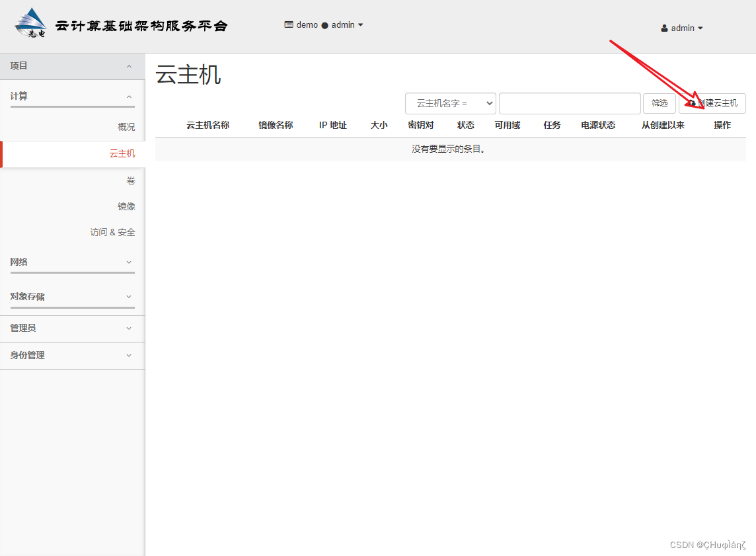
Task: Click the user icon beside admin
Action: [x=664, y=28]
